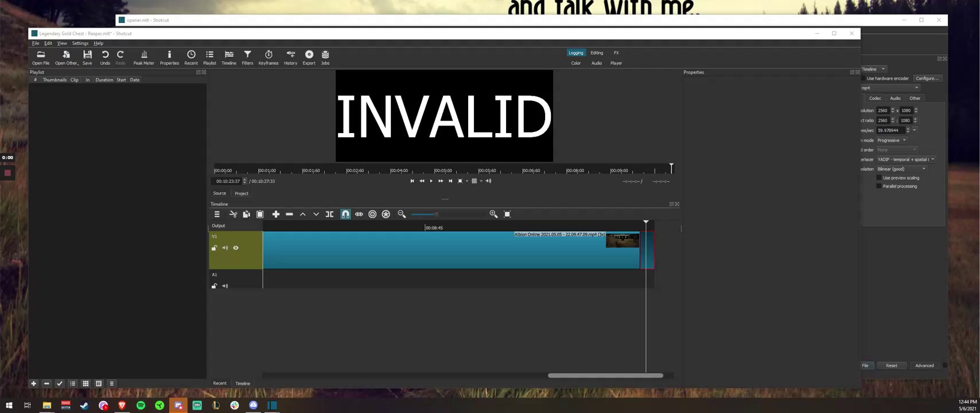Image resolution: width=980 pixels, height=413 pixels.
Task: Show the Recent panel via toolbar icon
Action: coord(191,57)
